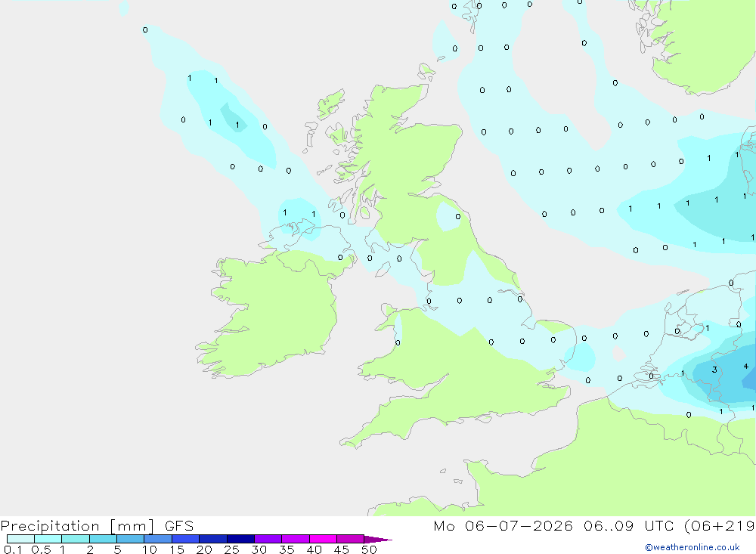Click the '50' legend scale label
Image resolution: width=756 pixels, height=554 pixels.
(369, 549)
